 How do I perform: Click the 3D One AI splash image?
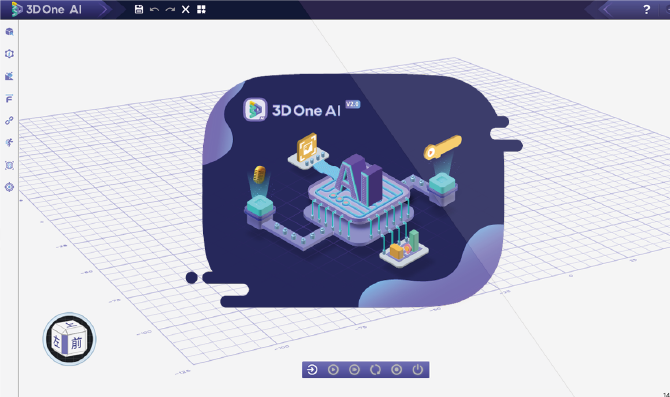click(355, 191)
